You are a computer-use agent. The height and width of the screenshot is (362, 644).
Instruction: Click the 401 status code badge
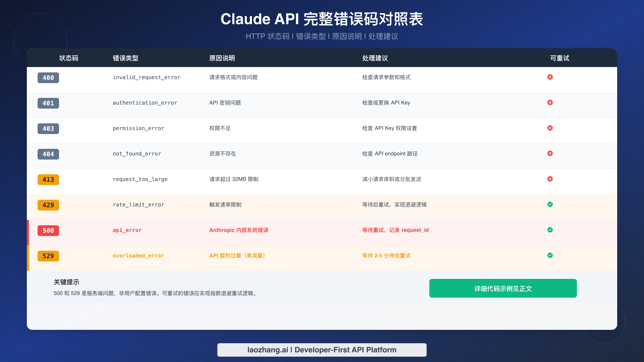click(x=48, y=103)
